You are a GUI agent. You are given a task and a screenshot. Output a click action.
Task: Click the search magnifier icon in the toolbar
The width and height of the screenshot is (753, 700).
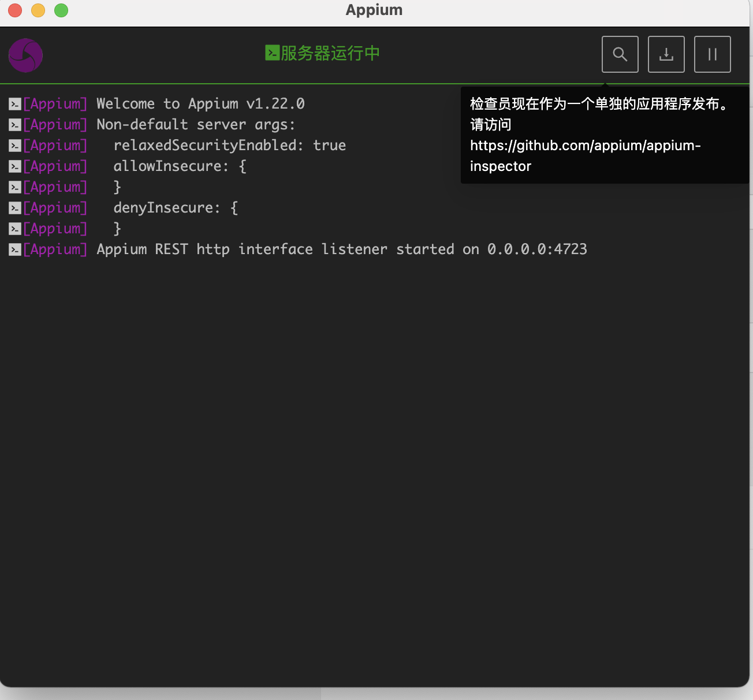pos(620,54)
